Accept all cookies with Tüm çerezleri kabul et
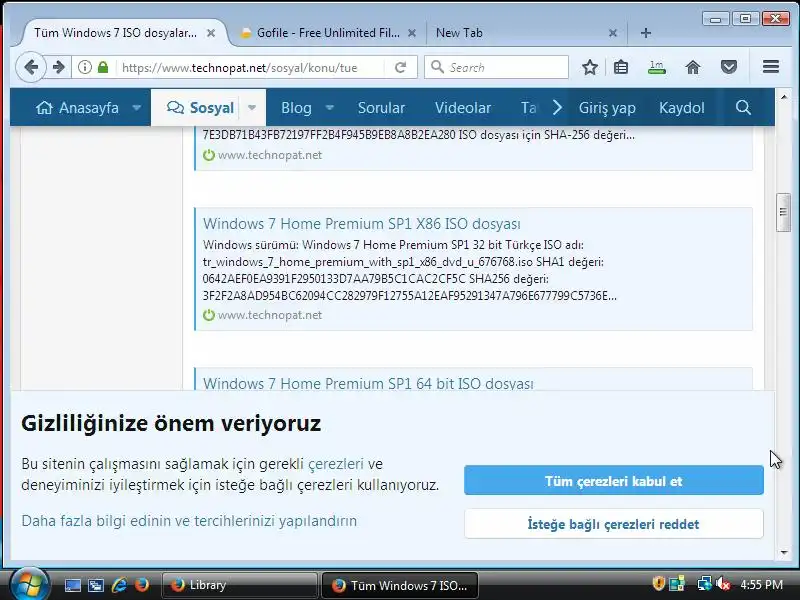The width and height of the screenshot is (800, 600). 614,481
